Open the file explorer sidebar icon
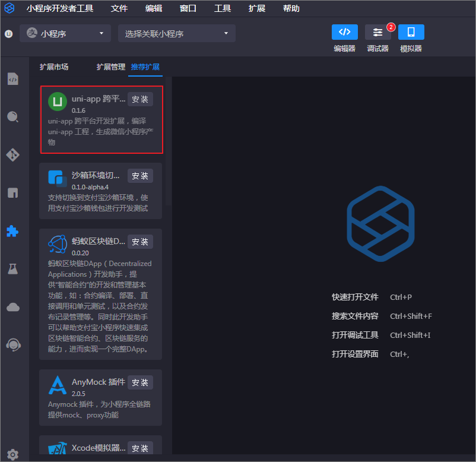 [13, 79]
